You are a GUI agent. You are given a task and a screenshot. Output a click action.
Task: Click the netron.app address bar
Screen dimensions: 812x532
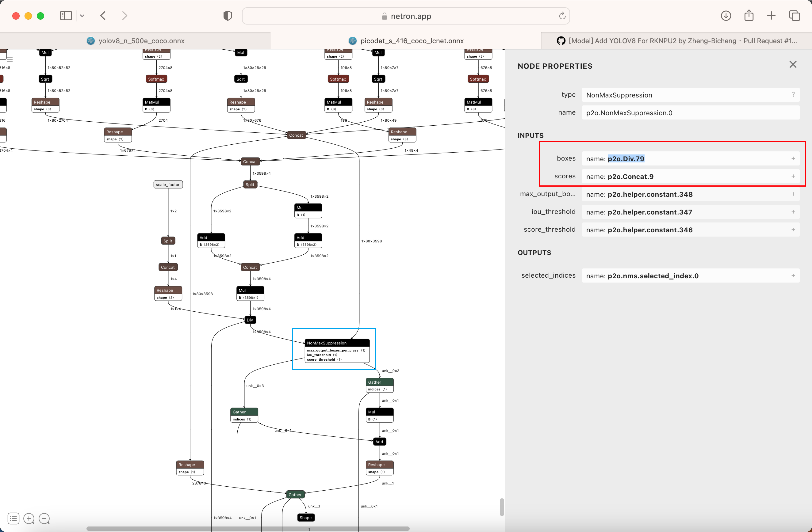[x=405, y=16]
